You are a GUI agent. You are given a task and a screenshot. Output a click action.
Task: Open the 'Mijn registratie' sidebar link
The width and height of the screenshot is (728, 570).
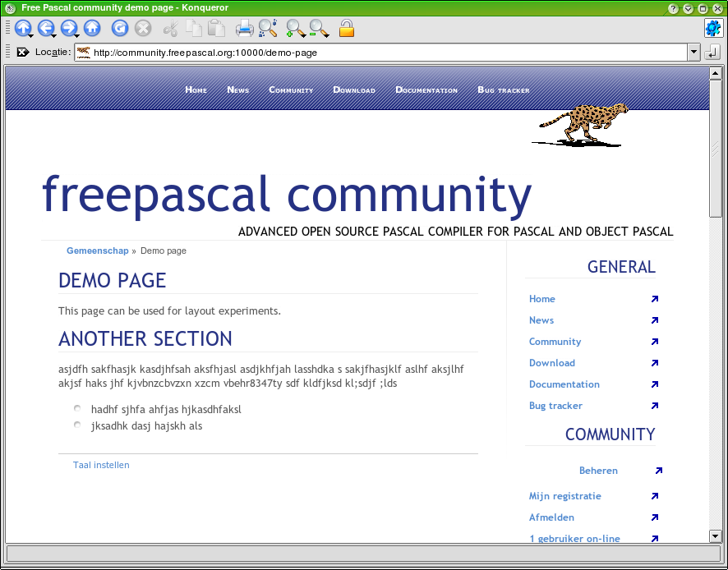[564, 496]
